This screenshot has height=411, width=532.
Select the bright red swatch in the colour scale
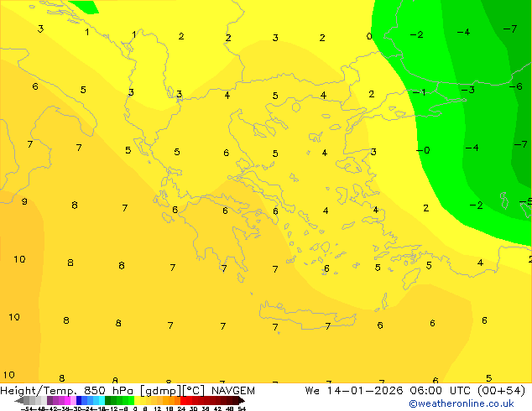click(x=184, y=401)
